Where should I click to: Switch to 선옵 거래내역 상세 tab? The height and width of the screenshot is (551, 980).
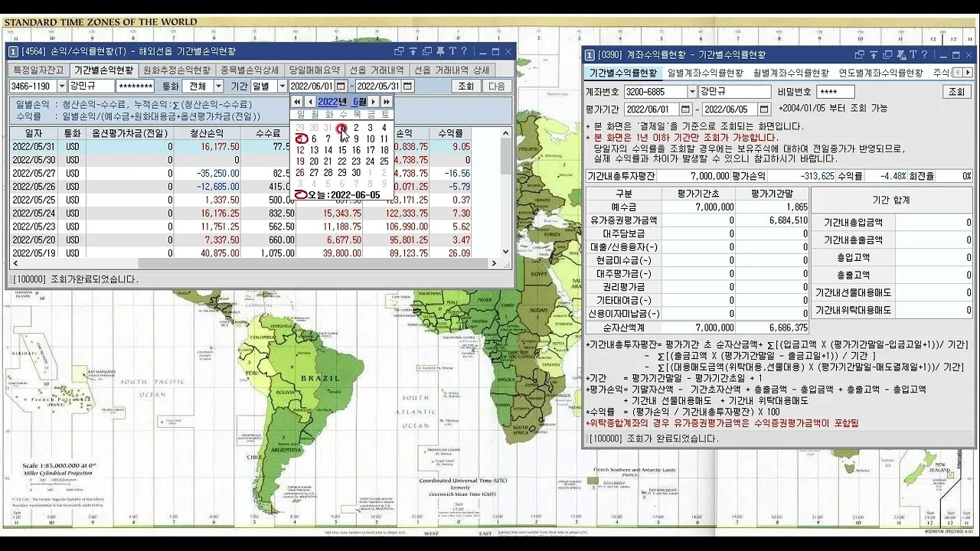451,70
